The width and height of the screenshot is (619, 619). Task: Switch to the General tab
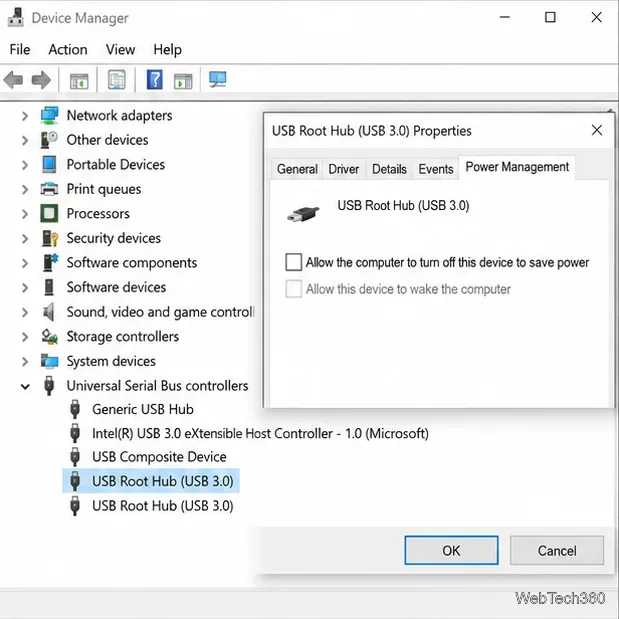click(x=297, y=169)
